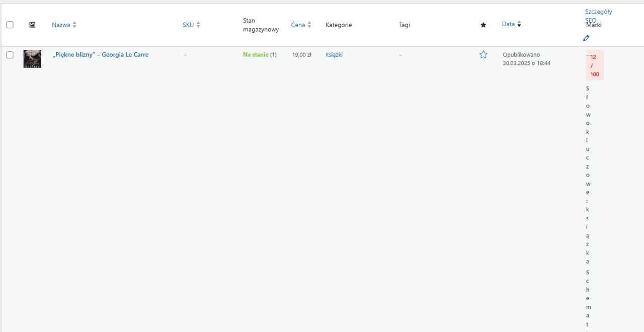Click the sort arrows next to Nazwa
Screen dimensions: 644x332
tap(74, 25)
